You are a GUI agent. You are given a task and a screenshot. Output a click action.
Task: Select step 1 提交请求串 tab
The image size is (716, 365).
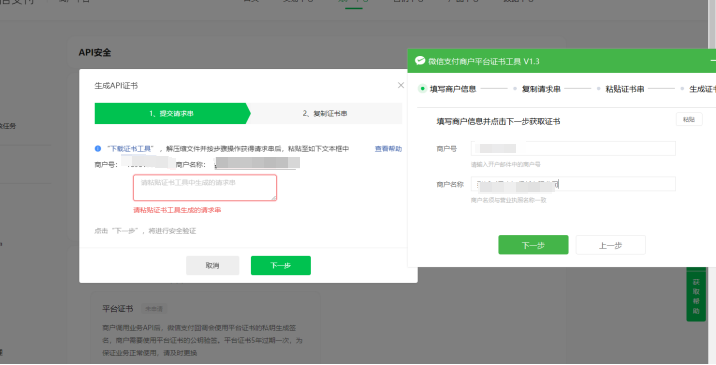172,113
